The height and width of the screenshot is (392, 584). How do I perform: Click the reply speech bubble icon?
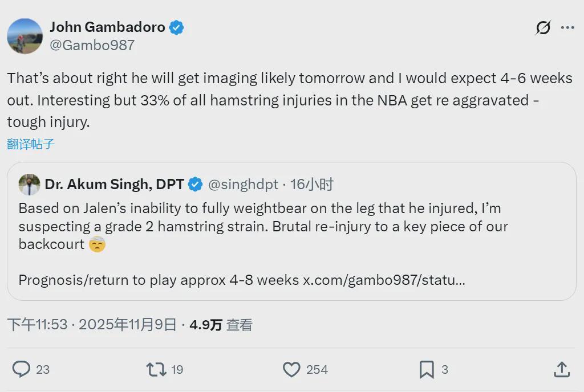(21, 369)
